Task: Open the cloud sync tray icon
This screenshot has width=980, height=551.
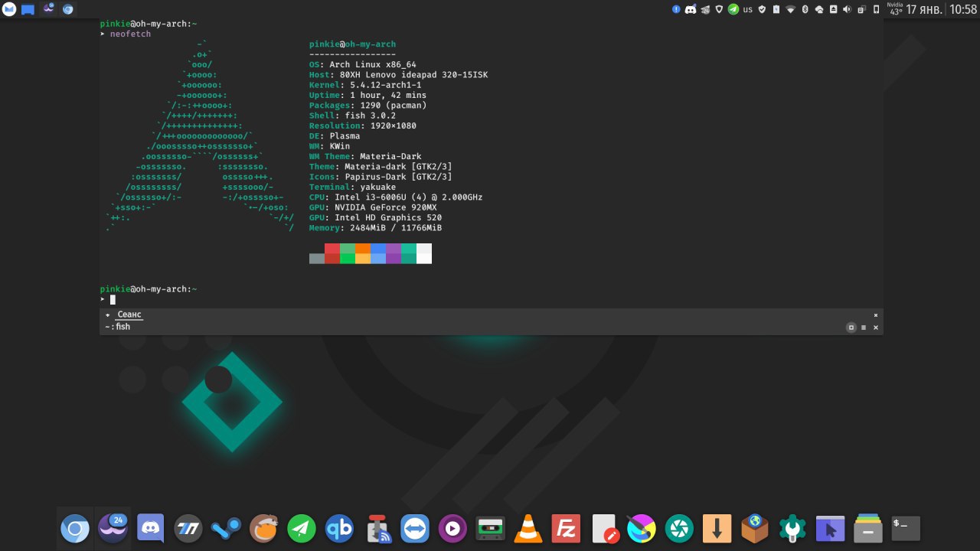Action: point(819,9)
